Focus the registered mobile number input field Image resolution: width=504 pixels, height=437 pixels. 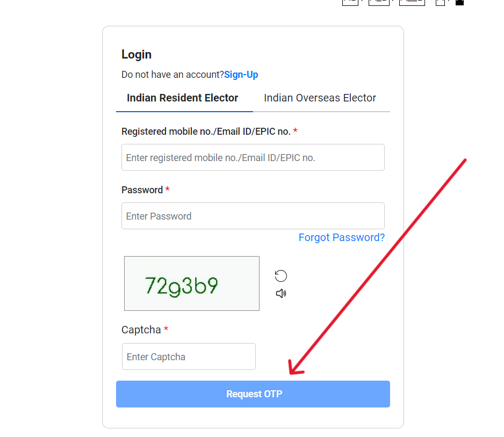click(253, 157)
